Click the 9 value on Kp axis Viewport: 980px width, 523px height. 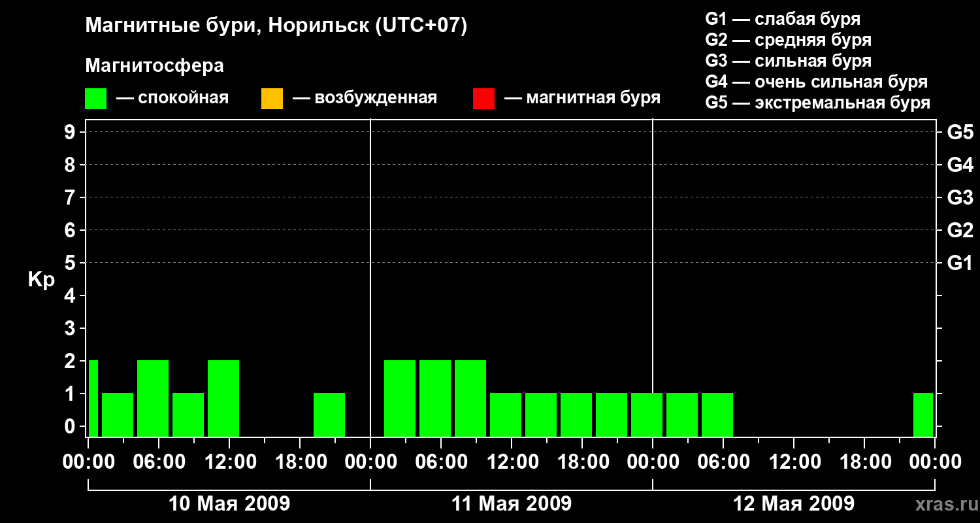tap(71, 133)
